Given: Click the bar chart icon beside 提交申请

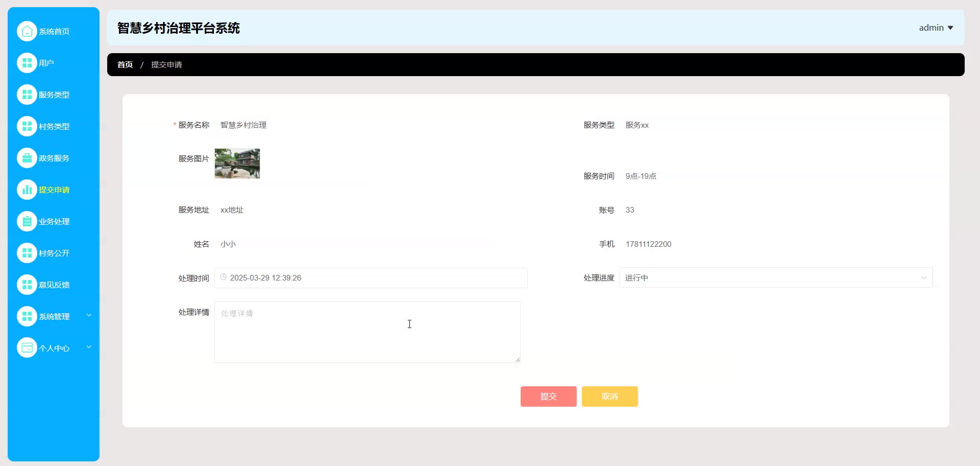Looking at the screenshot, I should click(27, 190).
